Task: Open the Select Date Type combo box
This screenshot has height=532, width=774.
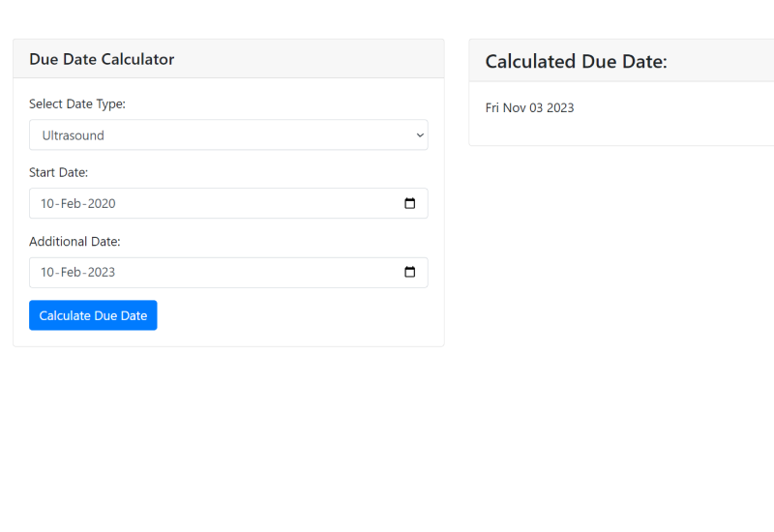Action: pos(228,135)
